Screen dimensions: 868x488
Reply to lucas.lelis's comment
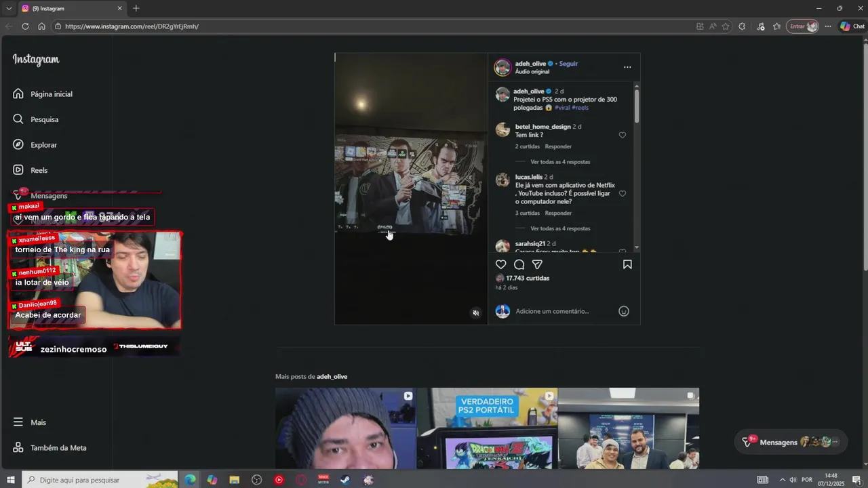558,213
